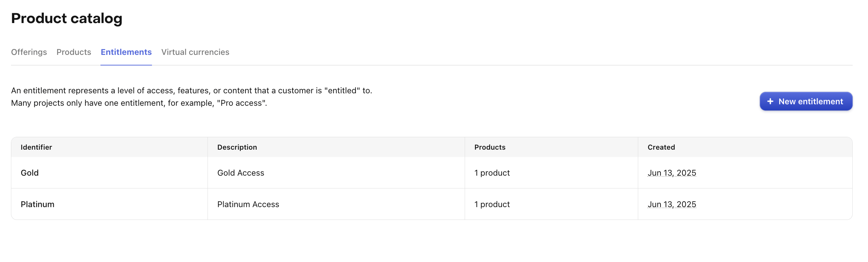This screenshot has width=868, height=262.
Task: Click the Description column header
Action: 237,147
